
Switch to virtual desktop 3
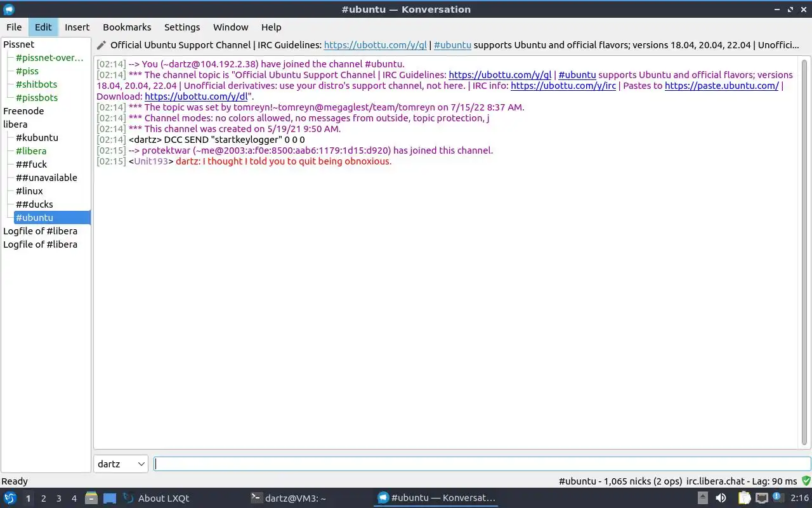(59, 498)
